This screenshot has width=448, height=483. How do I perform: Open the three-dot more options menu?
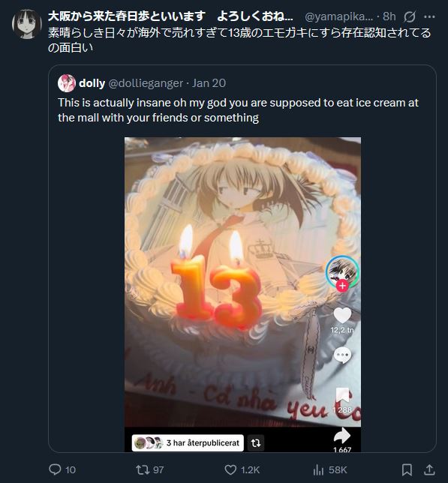[x=429, y=16]
